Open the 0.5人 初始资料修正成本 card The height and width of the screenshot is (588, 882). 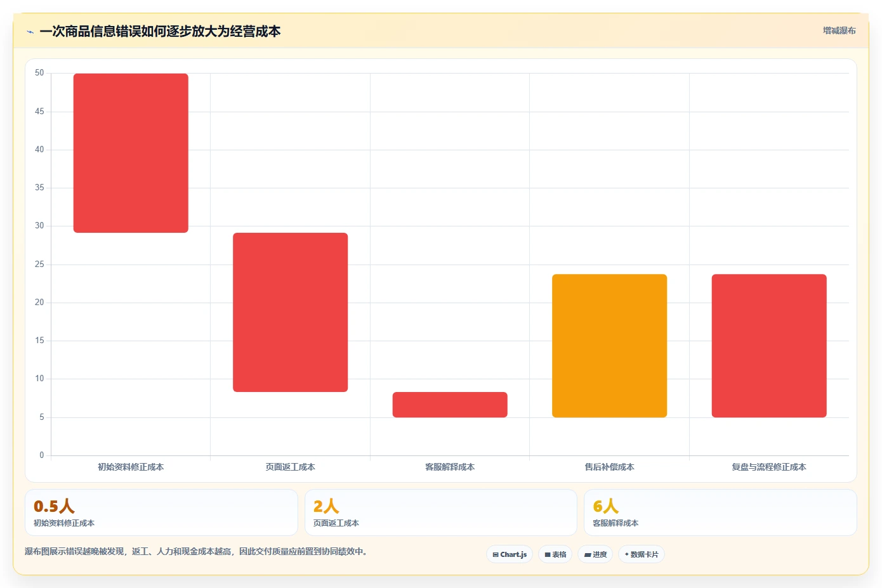(x=161, y=513)
